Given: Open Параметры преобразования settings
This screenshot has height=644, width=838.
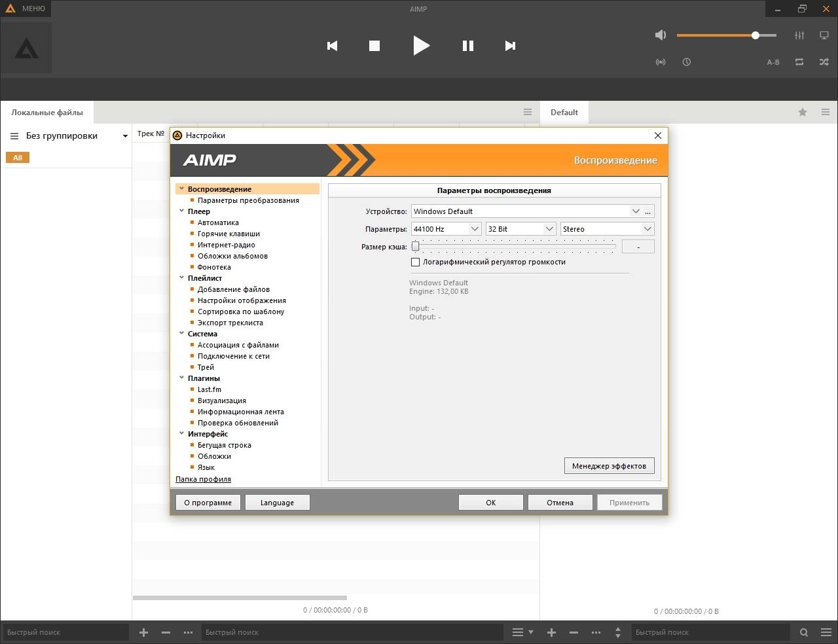Looking at the screenshot, I should pyautogui.click(x=248, y=200).
